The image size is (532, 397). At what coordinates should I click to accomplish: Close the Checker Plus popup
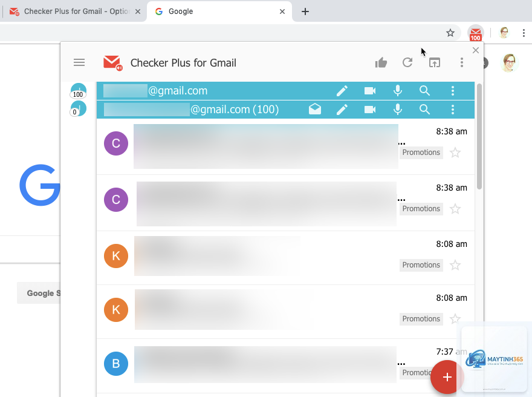(x=476, y=50)
